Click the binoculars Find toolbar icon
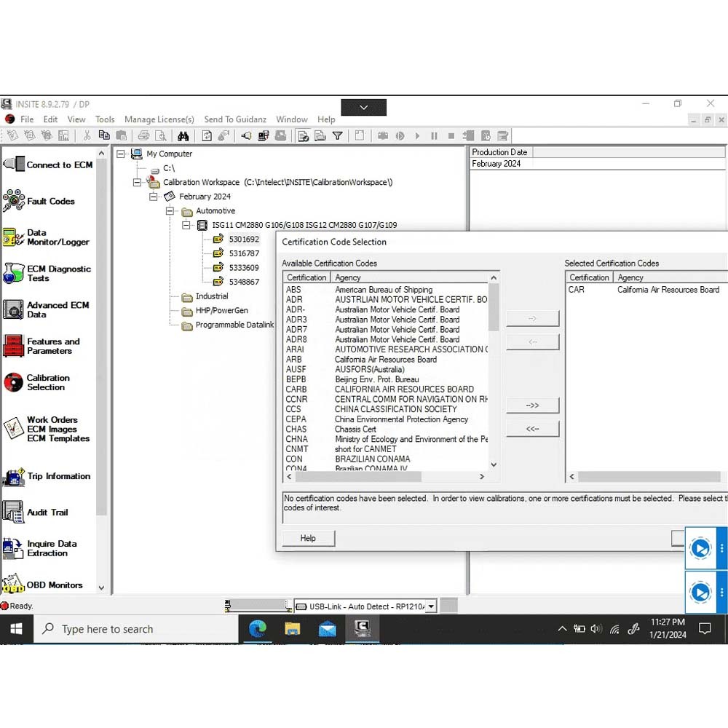The image size is (728, 728). 183,135
